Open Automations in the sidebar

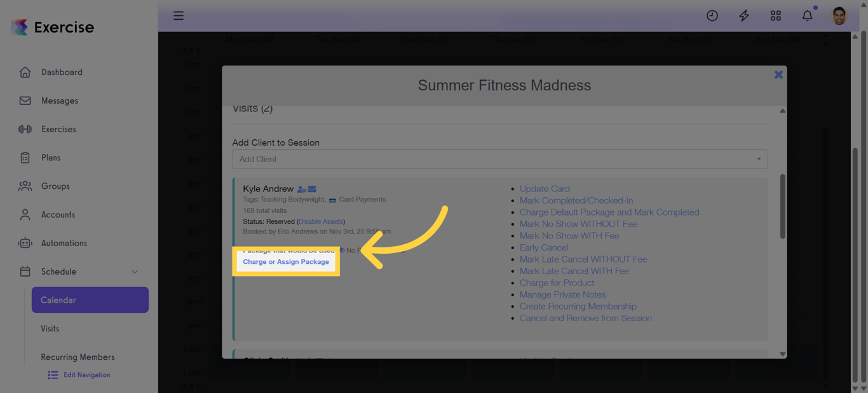tap(64, 243)
